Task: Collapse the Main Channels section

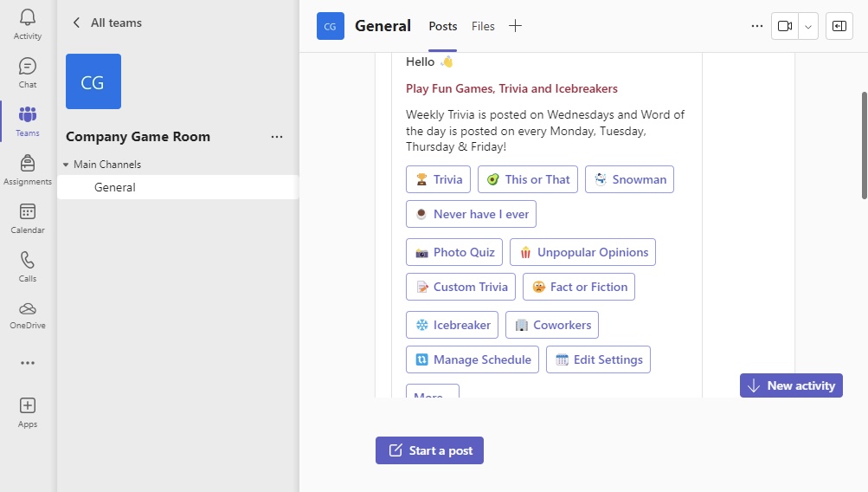Action: point(66,165)
